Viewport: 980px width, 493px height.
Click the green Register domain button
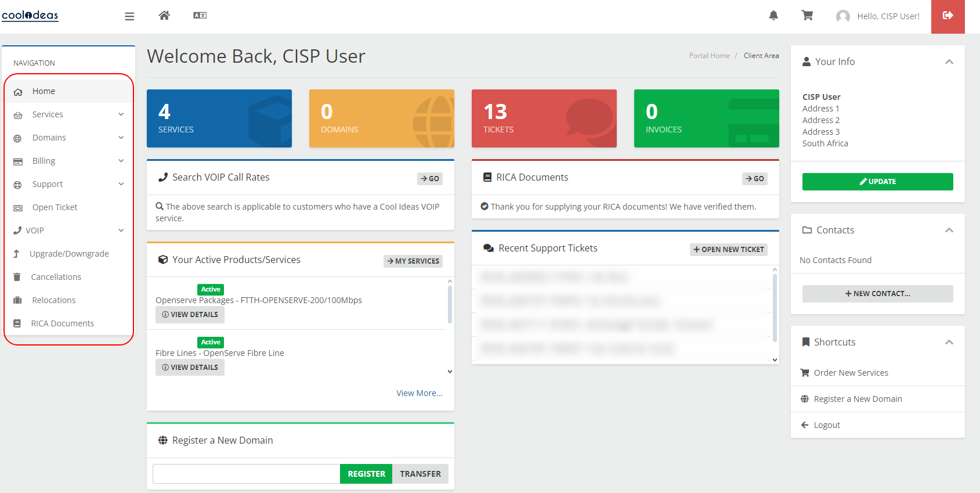[366, 474]
